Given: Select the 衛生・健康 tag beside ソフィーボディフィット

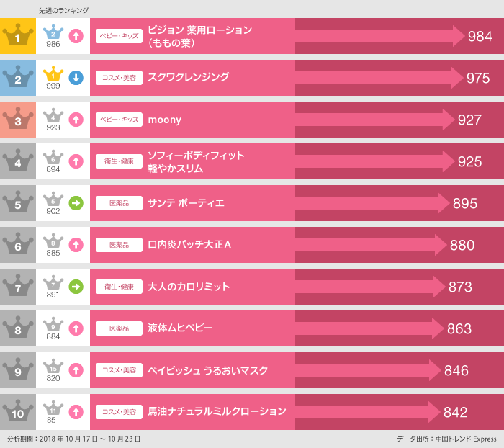Looking at the screenshot, I should tap(120, 161).
